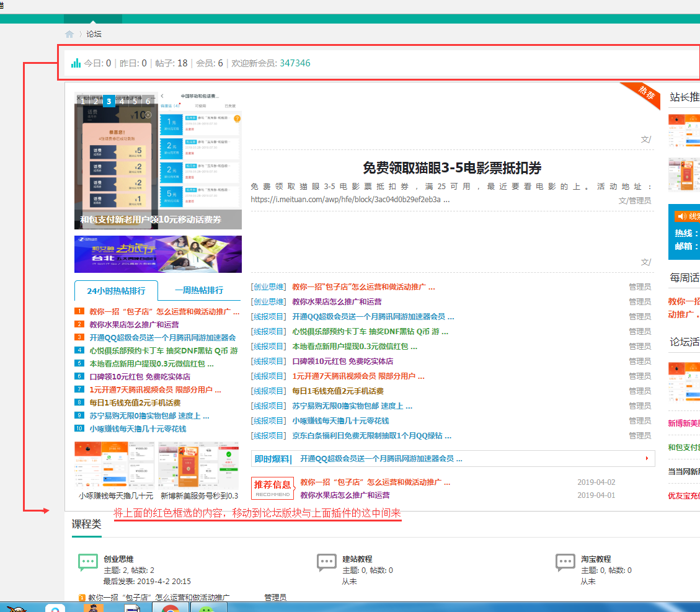Screen dimensions: 700x612
Task: Open sidebar link 新博新美
Action: pyautogui.click(x=684, y=423)
